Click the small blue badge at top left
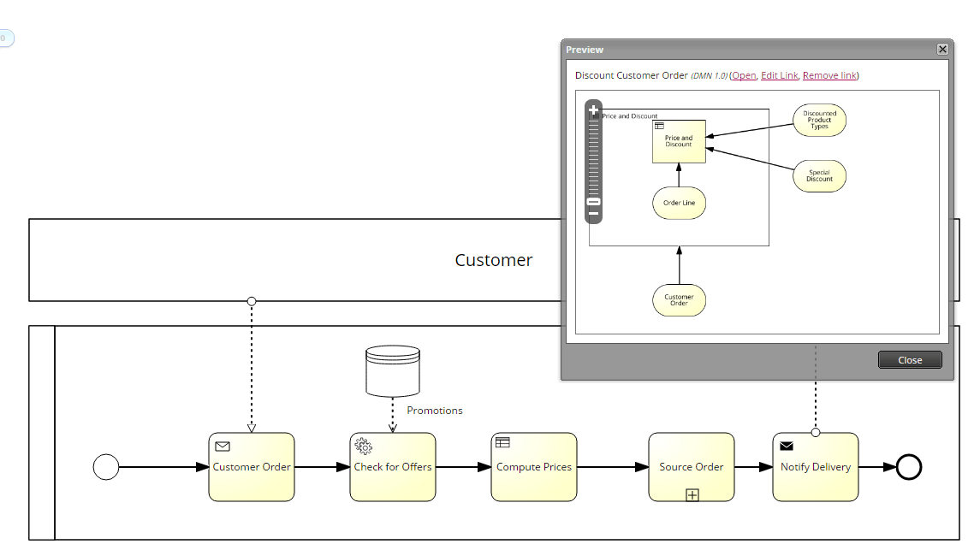 point(6,38)
